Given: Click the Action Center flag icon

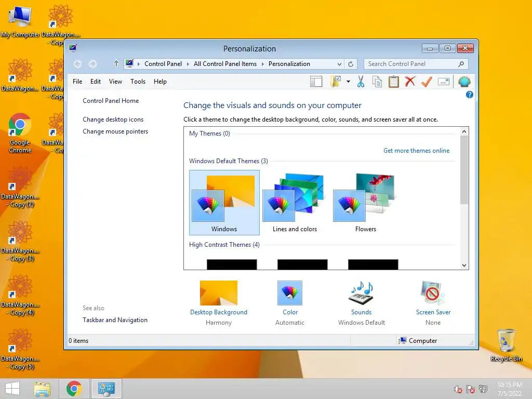Looking at the screenshot, I should click(471, 389).
